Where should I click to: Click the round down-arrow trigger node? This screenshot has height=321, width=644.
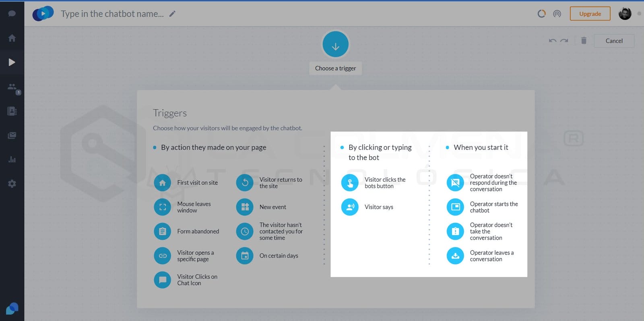[x=335, y=44]
